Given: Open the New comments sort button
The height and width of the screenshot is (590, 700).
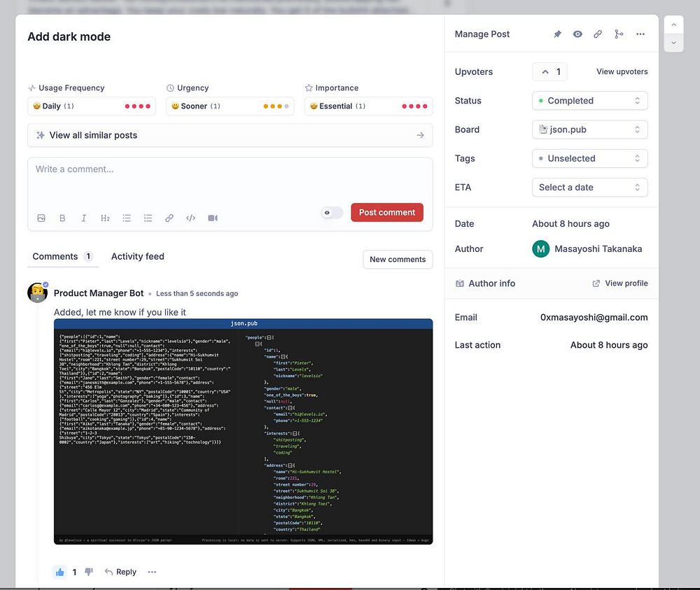Looking at the screenshot, I should coord(398,259).
